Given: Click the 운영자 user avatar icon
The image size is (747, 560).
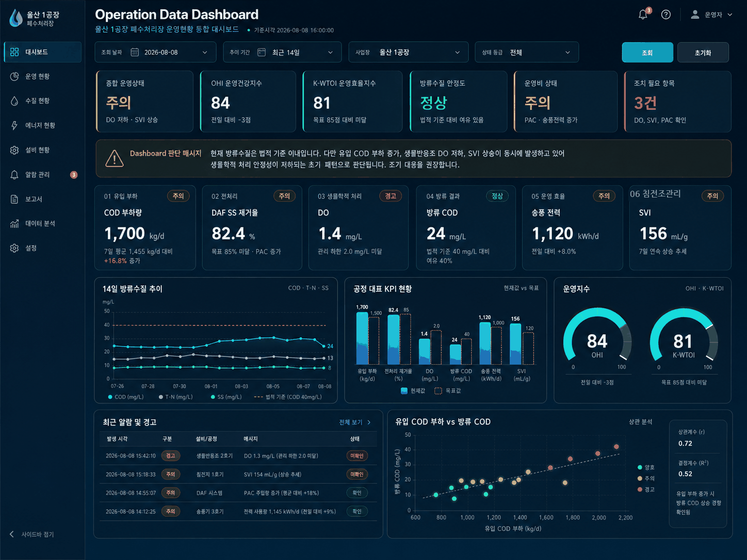Looking at the screenshot, I should 695,14.
